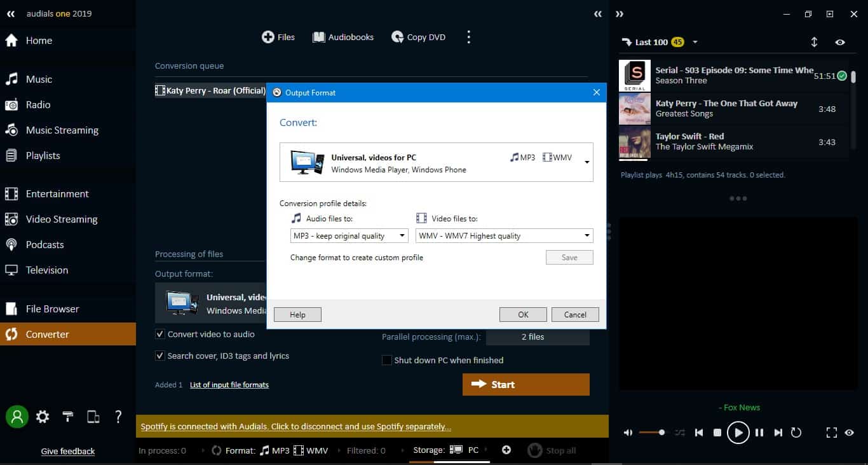Select the Katy Perry - Roar queue item
Screen dimensions: 868x465
click(210, 91)
